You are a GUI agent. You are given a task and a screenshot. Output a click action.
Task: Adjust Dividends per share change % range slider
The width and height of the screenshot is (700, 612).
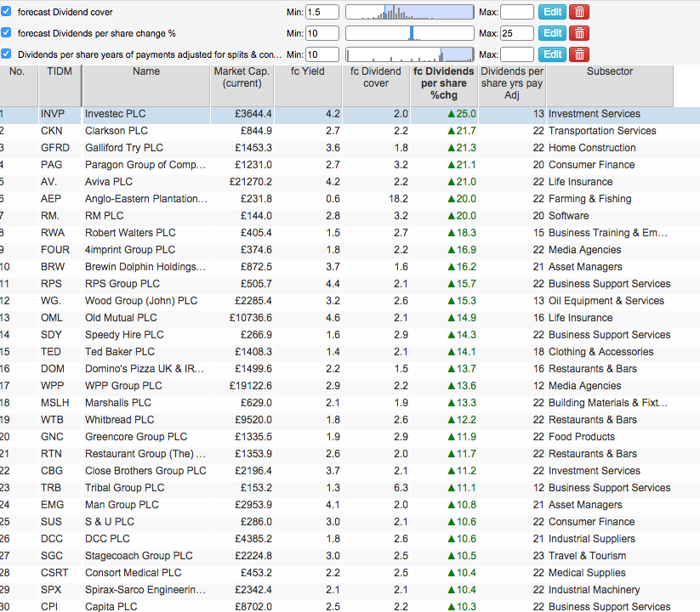click(410, 33)
